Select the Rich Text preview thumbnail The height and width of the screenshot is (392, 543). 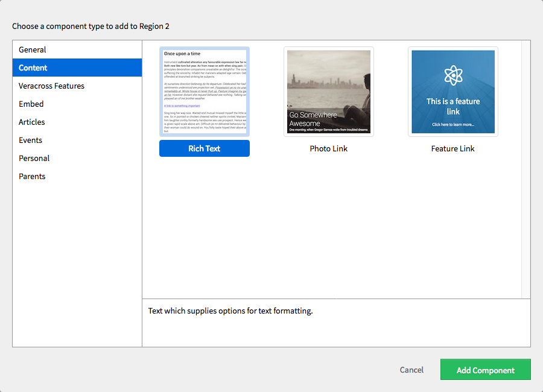tap(205, 92)
